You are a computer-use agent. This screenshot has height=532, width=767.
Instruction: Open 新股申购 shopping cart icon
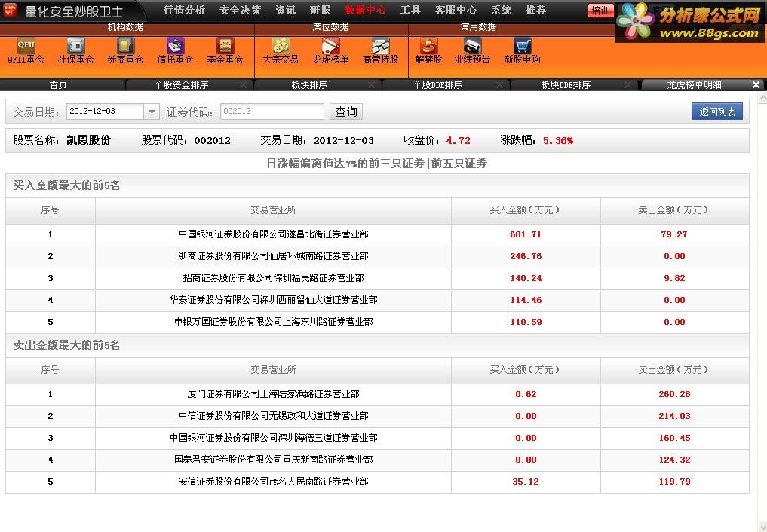pos(522,50)
